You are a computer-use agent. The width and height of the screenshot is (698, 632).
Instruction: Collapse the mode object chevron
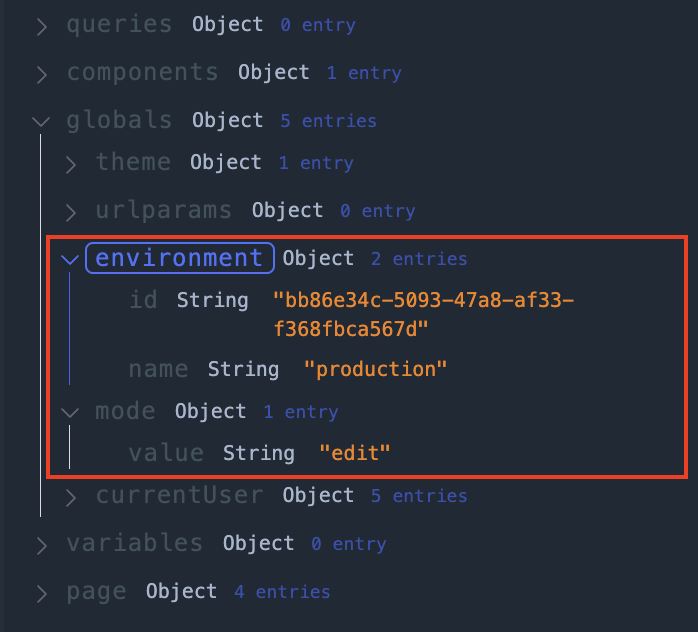[70, 412]
